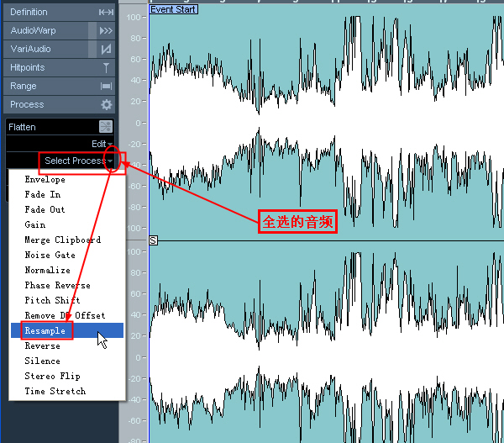Image resolution: width=504 pixels, height=443 pixels.
Task: Select Time Stretch in the menu
Action: (x=55, y=391)
